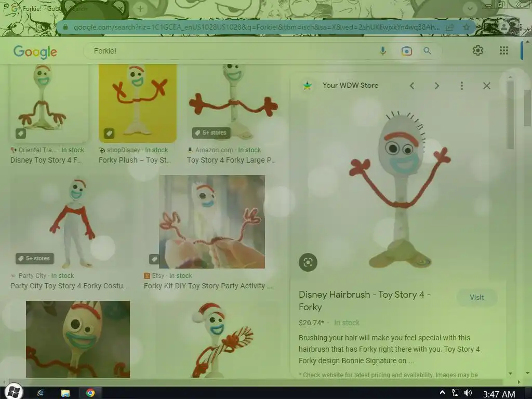Open Oriental Trading Forky thumbnail
This screenshot has height=399, width=532.
pyautogui.click(x=48, y=103)
